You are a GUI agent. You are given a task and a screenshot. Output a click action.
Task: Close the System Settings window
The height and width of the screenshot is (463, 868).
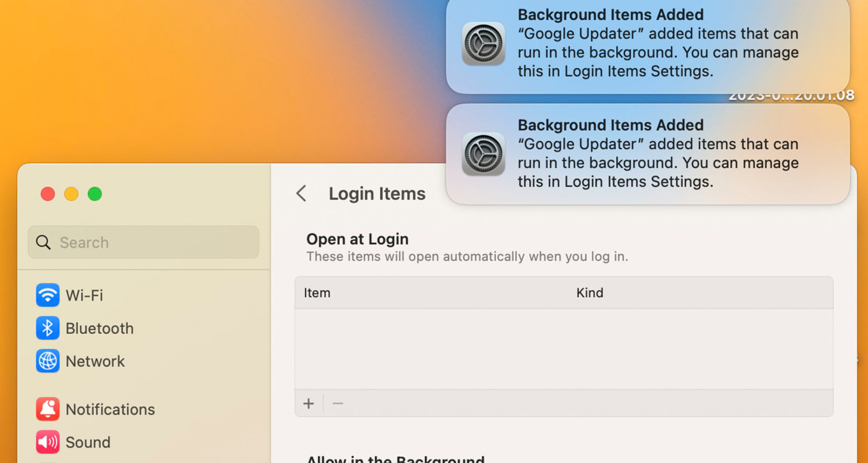click(48, 194)
